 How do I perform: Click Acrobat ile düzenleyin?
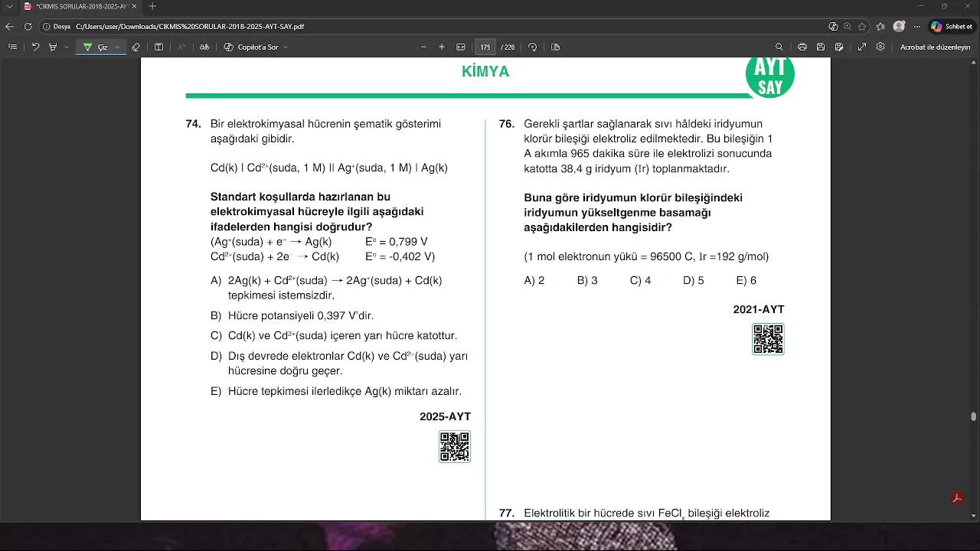[x=935, y=47]
